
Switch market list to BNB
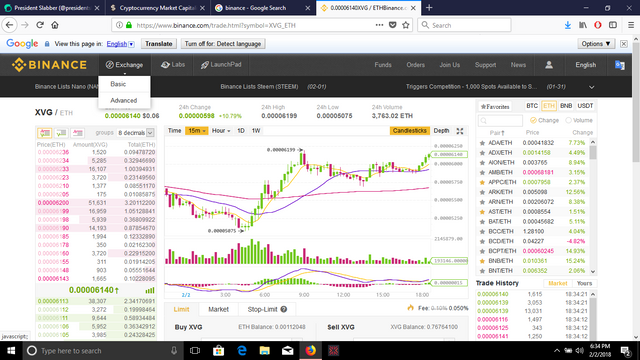tap(566, 106)
